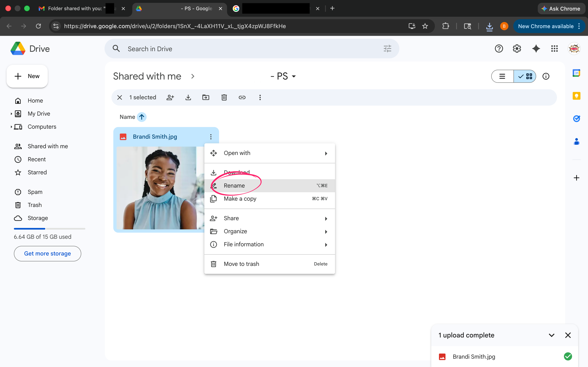588x367 pixels.
Task: Click the Get more storage button
Action: tap(47, 253)
